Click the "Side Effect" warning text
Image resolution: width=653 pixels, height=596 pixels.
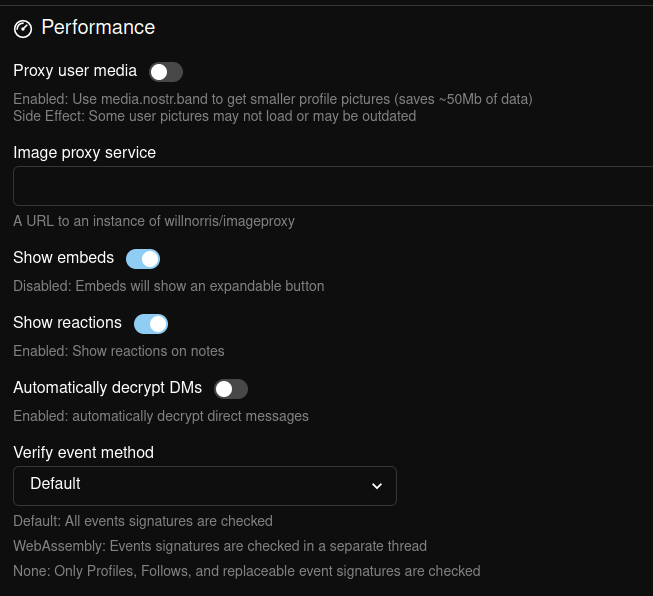pyautogui.click(x=214, y=116)
